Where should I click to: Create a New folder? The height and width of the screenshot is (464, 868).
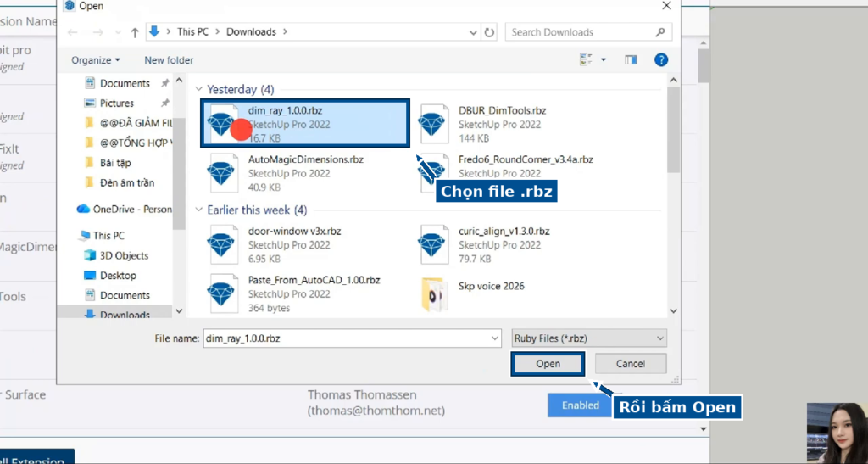(x=169, y=59)
